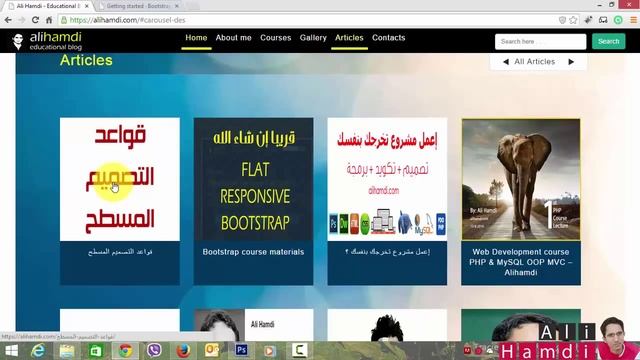
Task: Click the cast-style extension icon in the toolbar
Action: point(603,20)
